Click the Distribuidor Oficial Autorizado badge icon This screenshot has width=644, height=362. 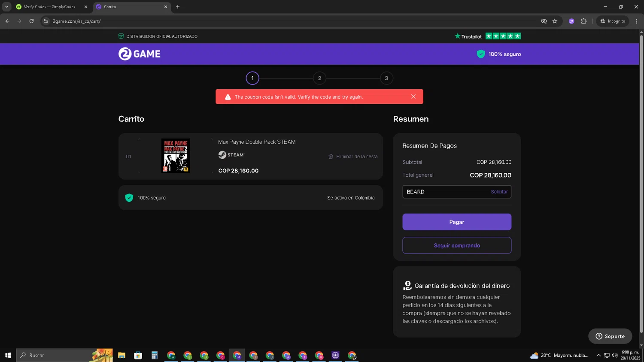(121, 36)
